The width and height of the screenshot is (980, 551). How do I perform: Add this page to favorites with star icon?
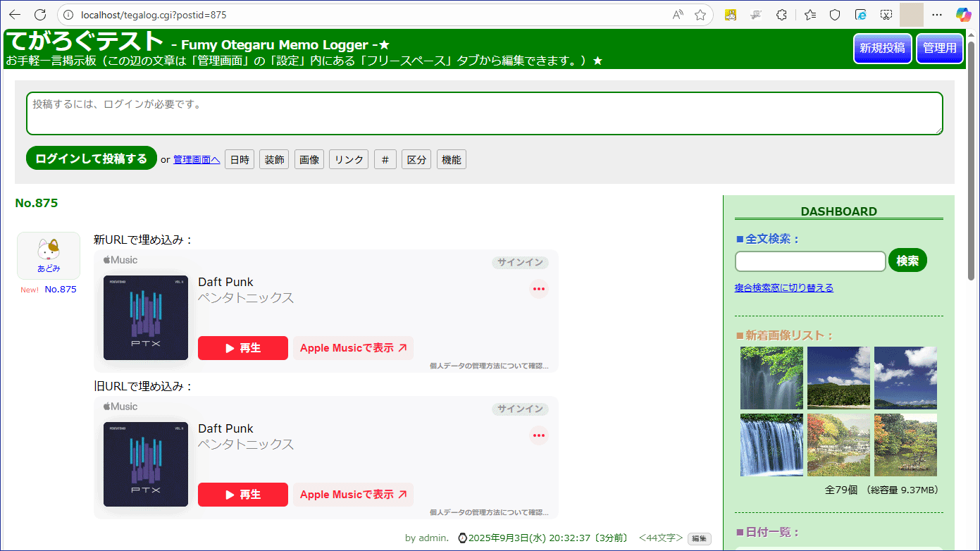[700, 15]
